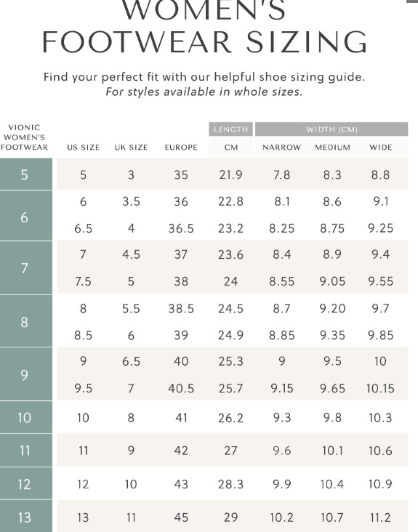Select the size 10 row header

tap(26, 417)
